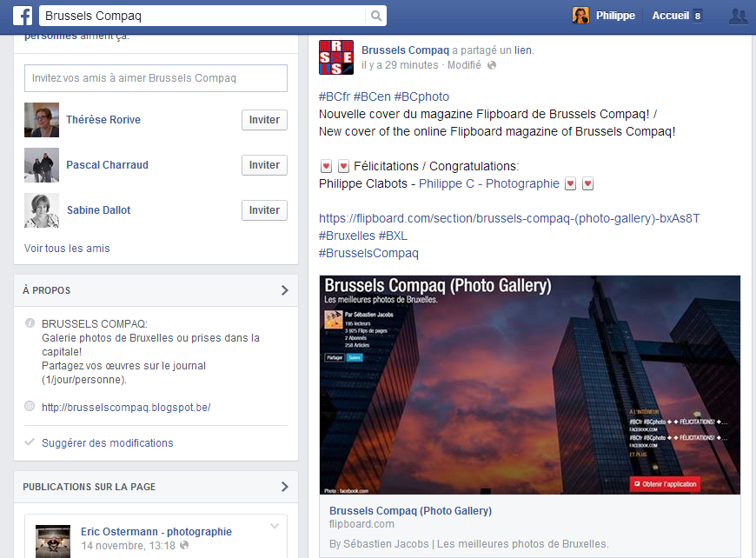Click Sabine Dallot's profile photo
The width and height of the screenshot is (756, 558).
[x=42, y=210]
